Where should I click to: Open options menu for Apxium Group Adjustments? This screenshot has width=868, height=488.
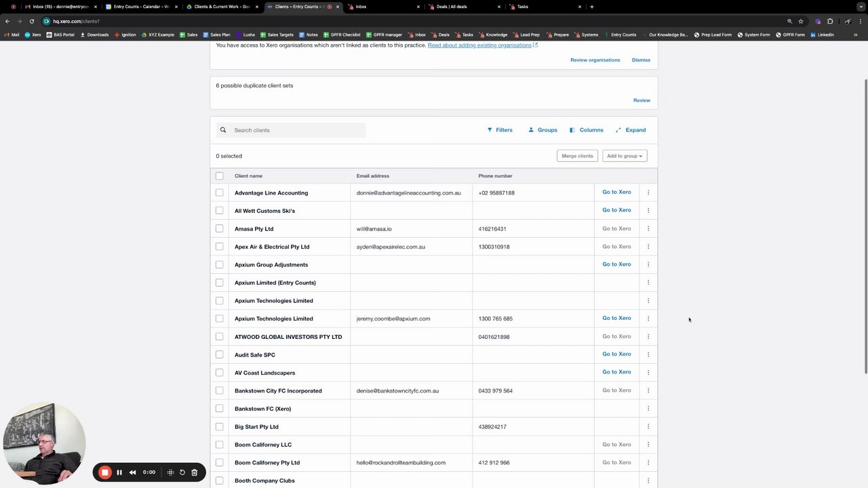(648, 264)
